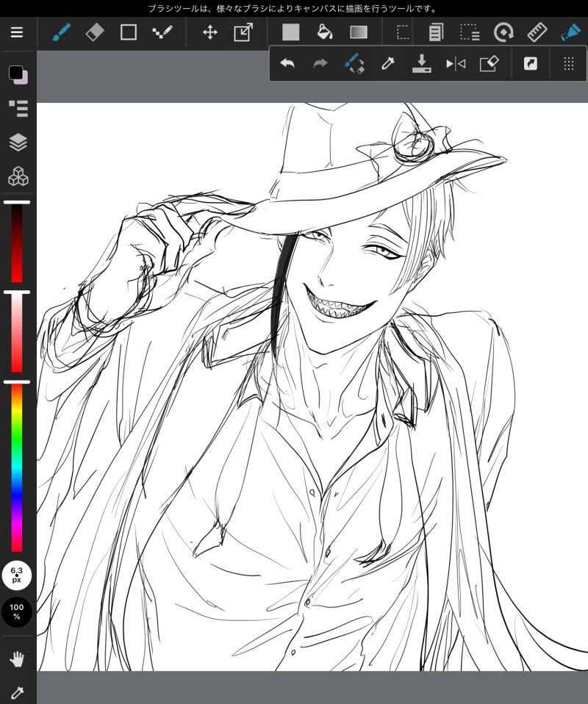Open the dotted grid menu
The height and width of the screenshot is (704, 588).
pyautogui.click(x=569, y=64)
